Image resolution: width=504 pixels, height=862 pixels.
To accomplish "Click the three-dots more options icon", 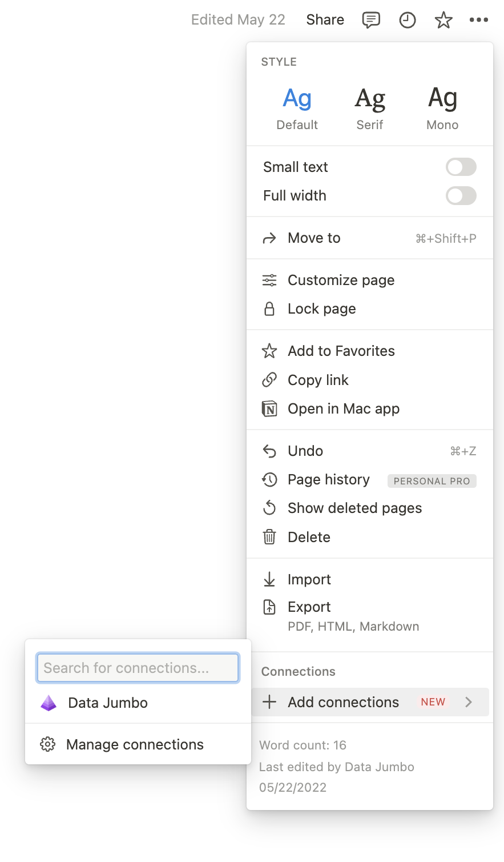I will click(x=478, y=20).
